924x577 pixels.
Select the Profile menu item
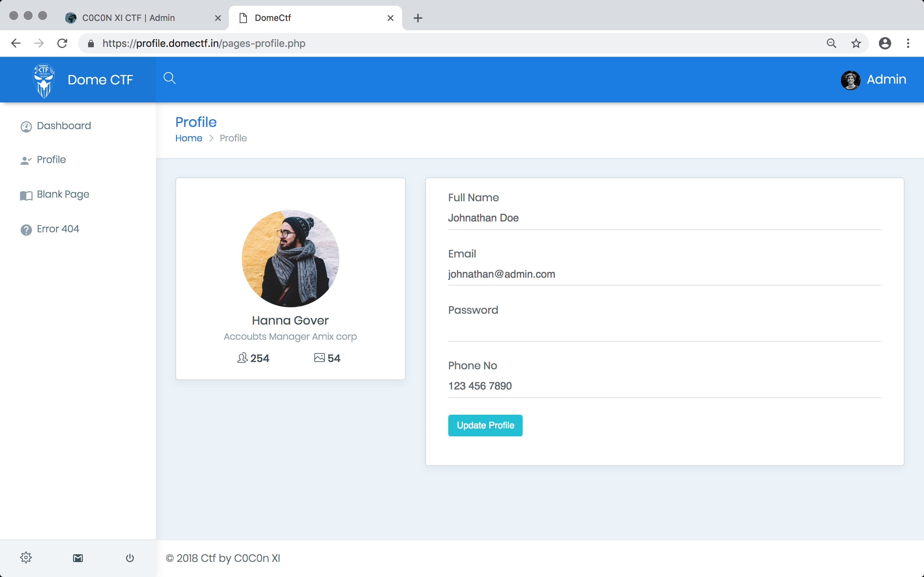tap(52, 159)
